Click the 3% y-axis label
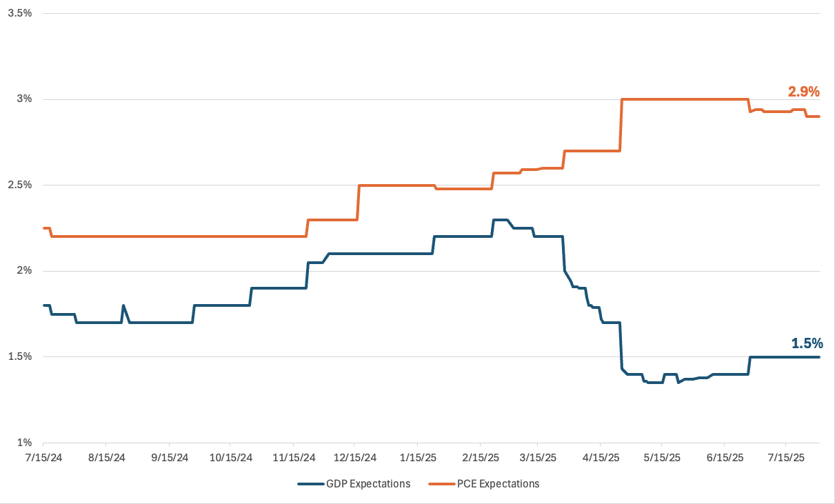The image size is (835, 504). tap(25, 99)
